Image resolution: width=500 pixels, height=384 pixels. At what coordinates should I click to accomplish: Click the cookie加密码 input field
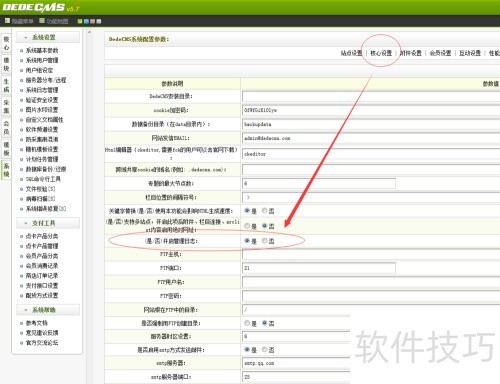[x=371, y=110]
